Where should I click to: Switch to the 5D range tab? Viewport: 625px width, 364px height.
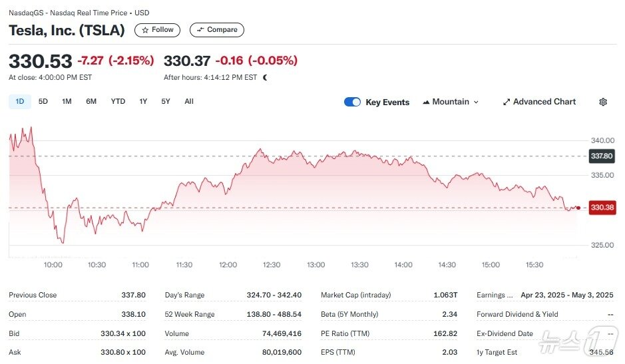pyautogui.click(x=43, y=101)
